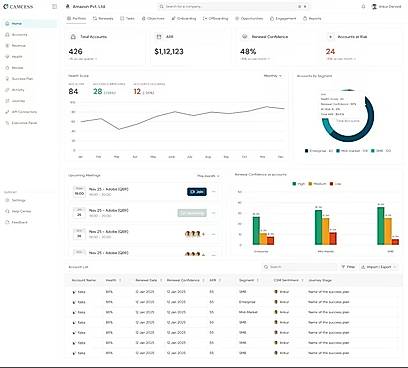Click the Accounts at Risk value 24
This screenshot has width=408, height=368.
(x=330, y=51)
